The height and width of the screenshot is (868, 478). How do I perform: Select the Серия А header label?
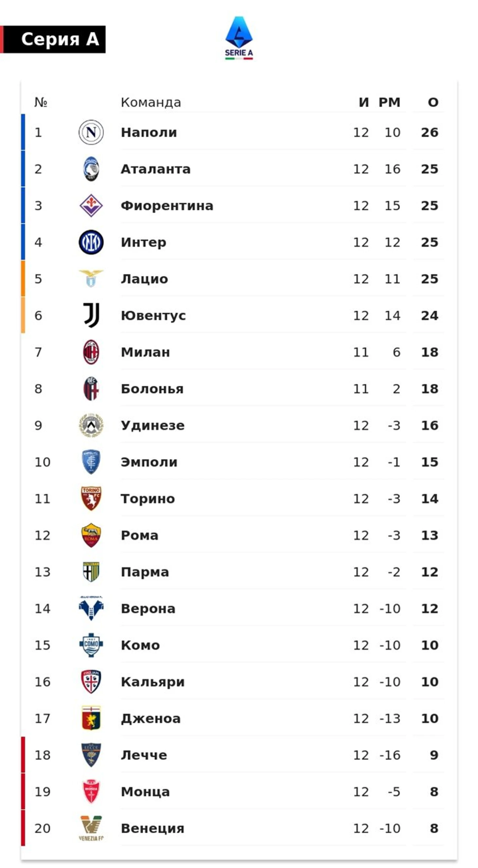click(60, 39)
